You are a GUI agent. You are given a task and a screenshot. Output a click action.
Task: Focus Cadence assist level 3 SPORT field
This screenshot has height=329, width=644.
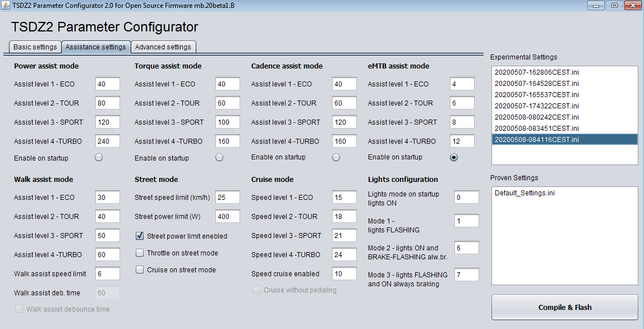click(x=344, y=122)
